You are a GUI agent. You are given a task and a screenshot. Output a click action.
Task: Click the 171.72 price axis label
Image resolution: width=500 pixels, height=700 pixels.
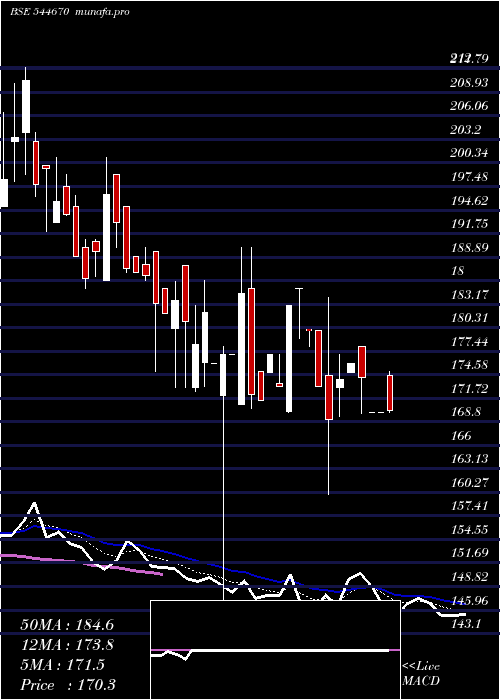pos(469,389)
